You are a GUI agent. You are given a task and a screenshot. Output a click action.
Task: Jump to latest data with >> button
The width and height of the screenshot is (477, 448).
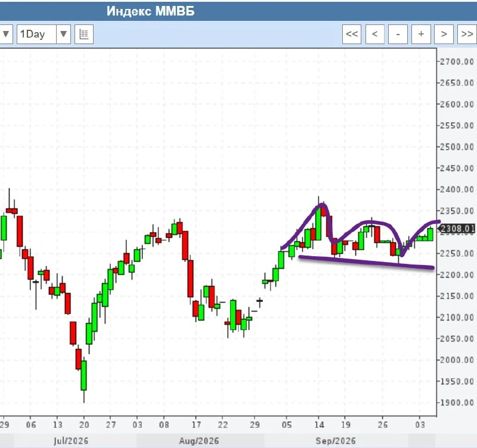click(x=467, y=34)
